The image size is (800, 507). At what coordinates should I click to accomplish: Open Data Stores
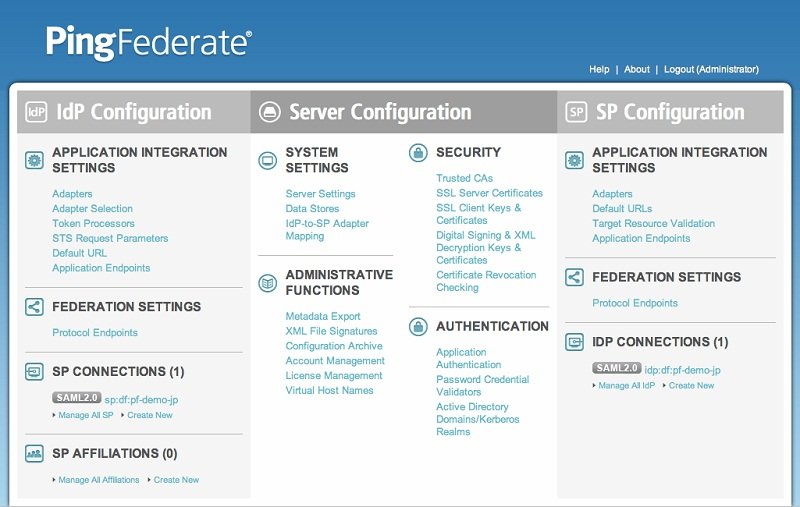312,209
